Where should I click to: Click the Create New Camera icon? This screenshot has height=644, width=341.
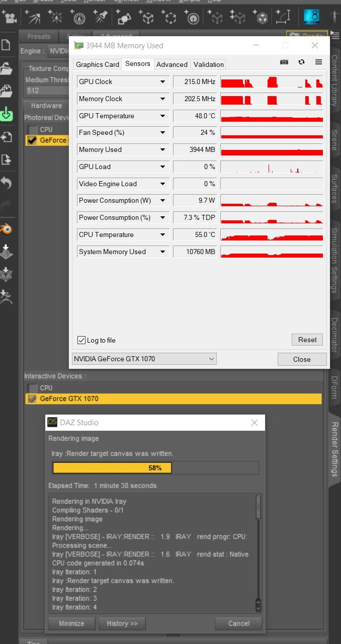9,18
